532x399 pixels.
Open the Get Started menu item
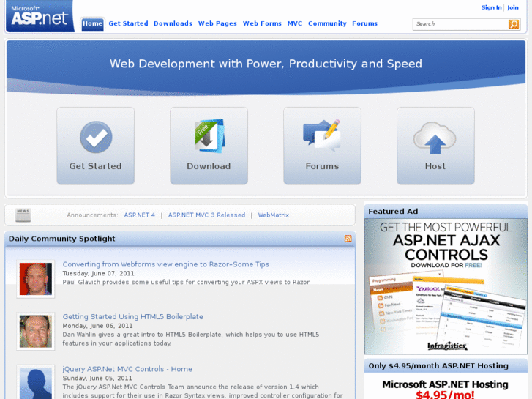click(x=128, y=23)
